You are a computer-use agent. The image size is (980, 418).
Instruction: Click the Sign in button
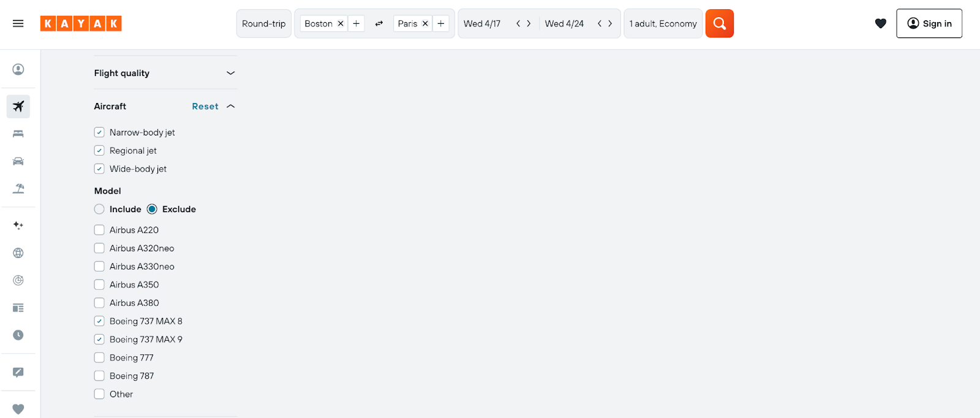point(929,23)
